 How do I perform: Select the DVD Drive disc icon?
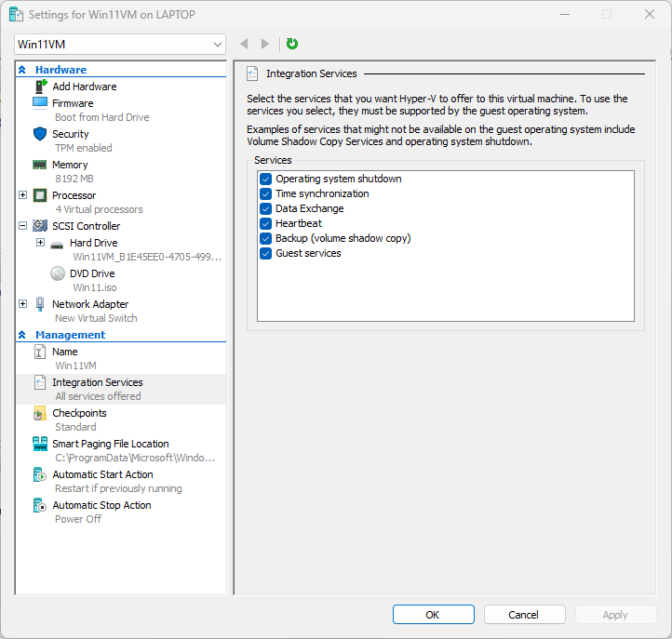(58, 273)
